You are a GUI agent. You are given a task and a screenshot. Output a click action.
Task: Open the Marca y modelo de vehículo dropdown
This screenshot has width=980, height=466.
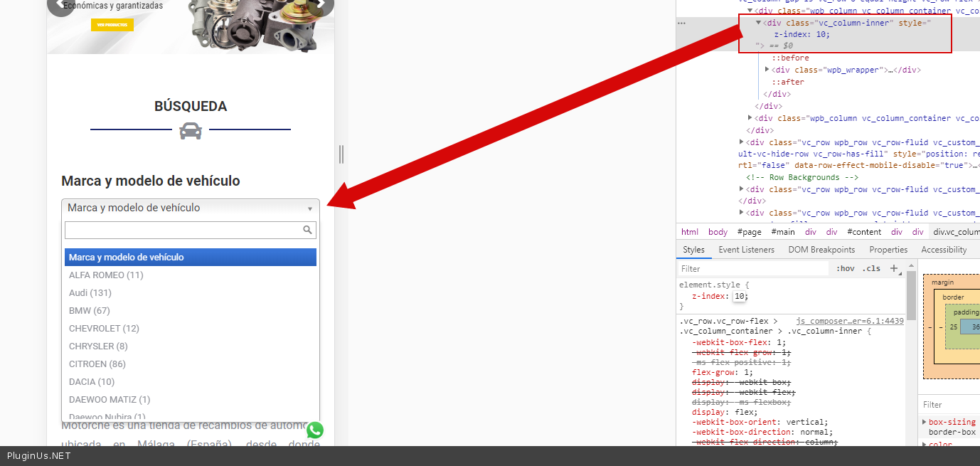coord(191,208)
